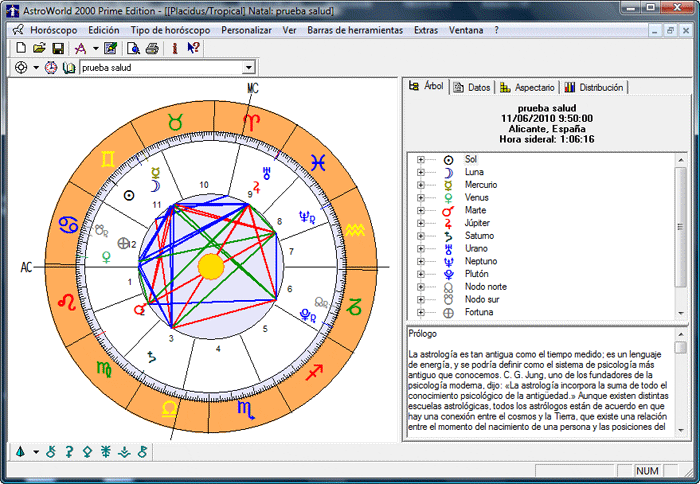Image resolution: width=700 pixels, height=484 pixels.
Task: Click the edit data pencil toolbar icon
Action: [x=110, y=48]
